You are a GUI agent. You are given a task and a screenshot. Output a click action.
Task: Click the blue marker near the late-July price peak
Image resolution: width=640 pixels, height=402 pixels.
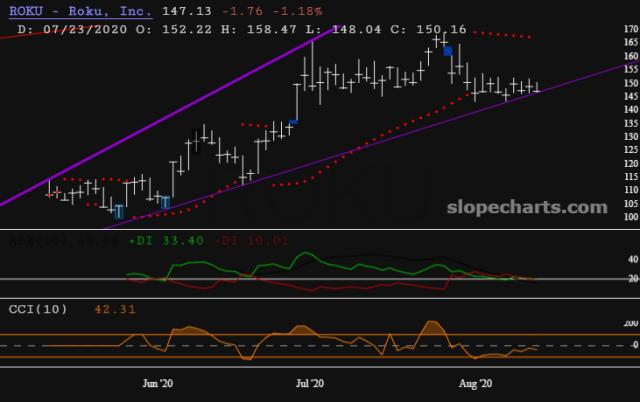point(449,51)
